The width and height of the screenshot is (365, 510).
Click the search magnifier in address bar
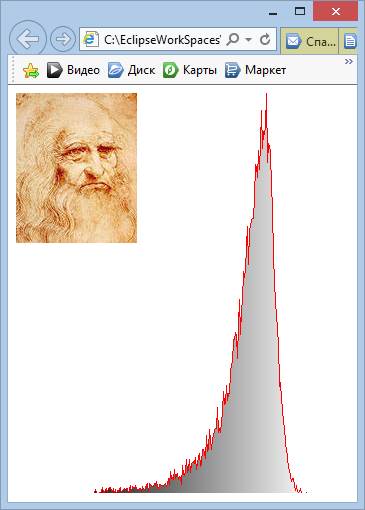pos(233,40)
